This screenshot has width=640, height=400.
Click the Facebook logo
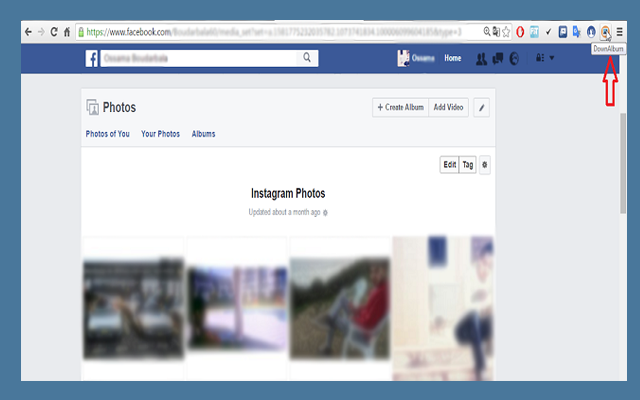pos(91,59)
